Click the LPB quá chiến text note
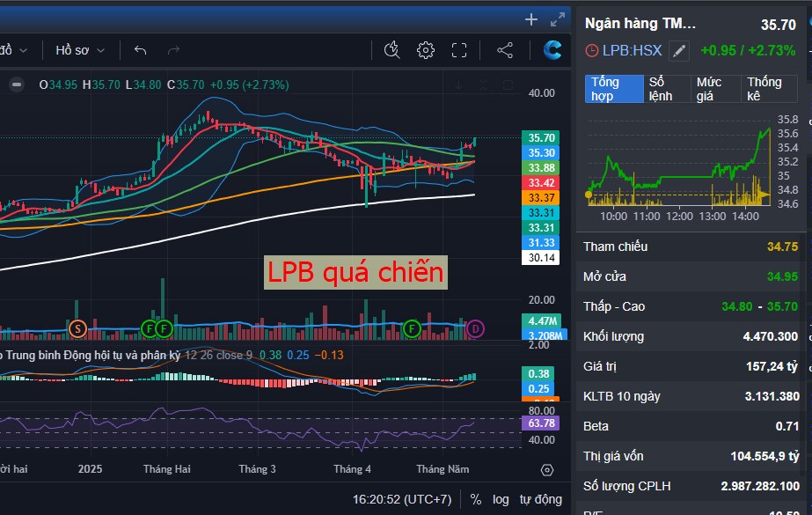This screenshot has height=515, width=812. pyautogui.click(x=355, y=273)
